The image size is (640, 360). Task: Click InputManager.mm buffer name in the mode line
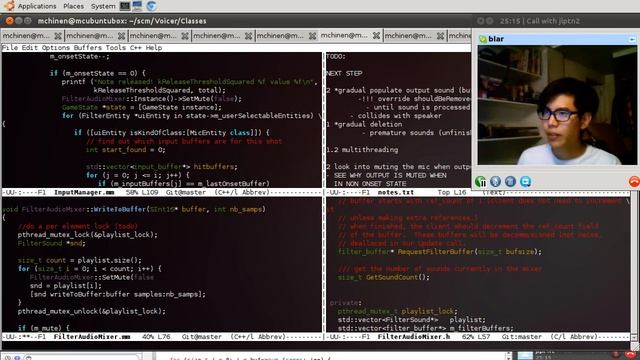click(84, 192)
